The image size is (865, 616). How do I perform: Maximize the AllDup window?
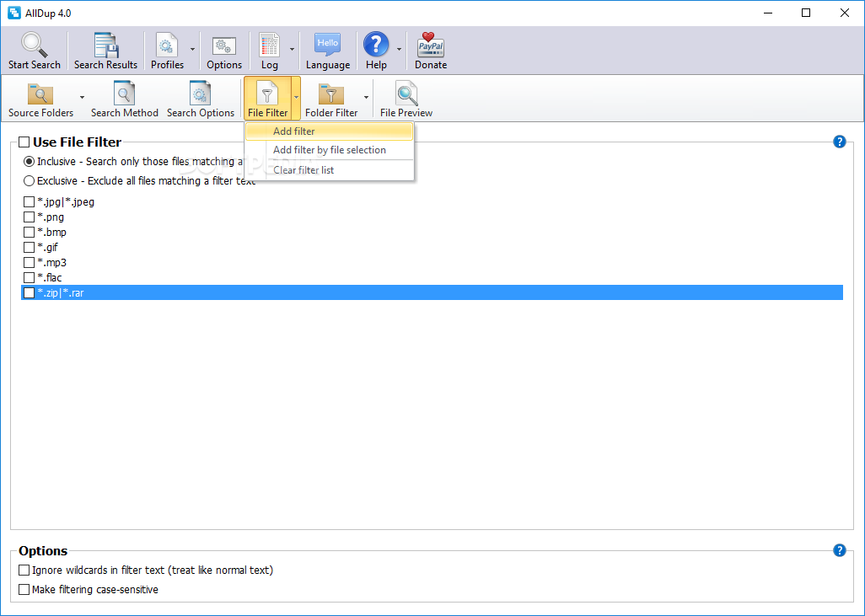pos(806,13)
